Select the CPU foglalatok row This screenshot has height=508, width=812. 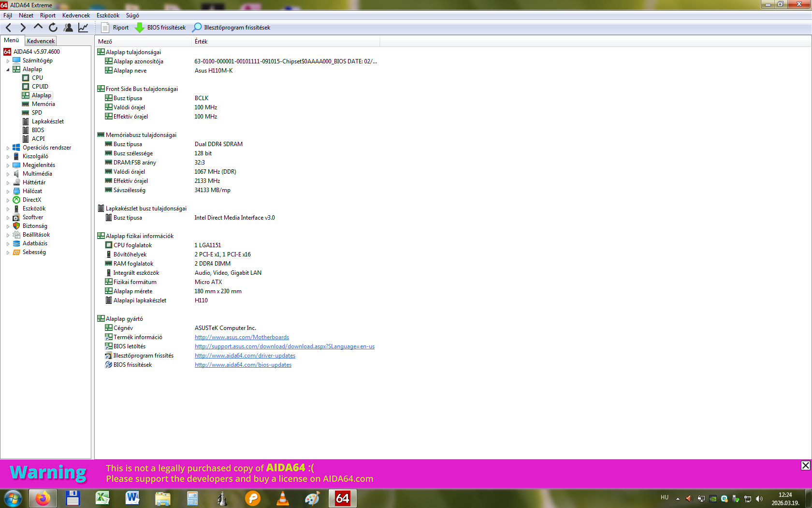tap(237, 245)
